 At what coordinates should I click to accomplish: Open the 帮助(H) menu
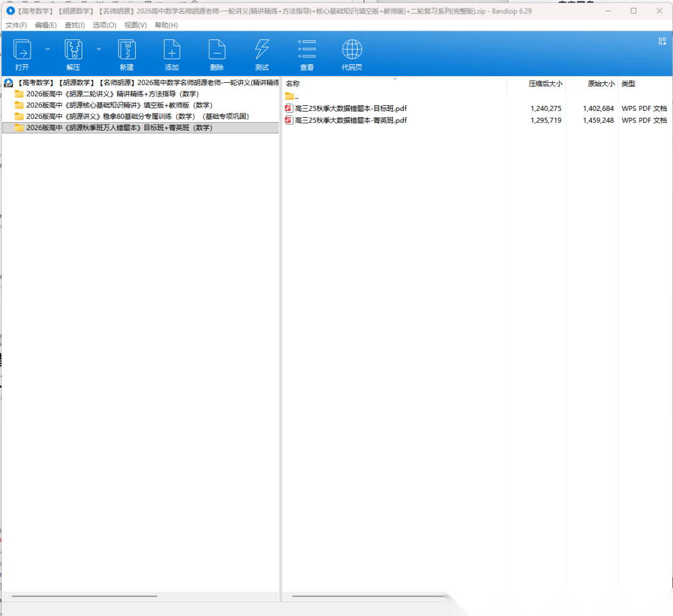(x=166, y=25)
